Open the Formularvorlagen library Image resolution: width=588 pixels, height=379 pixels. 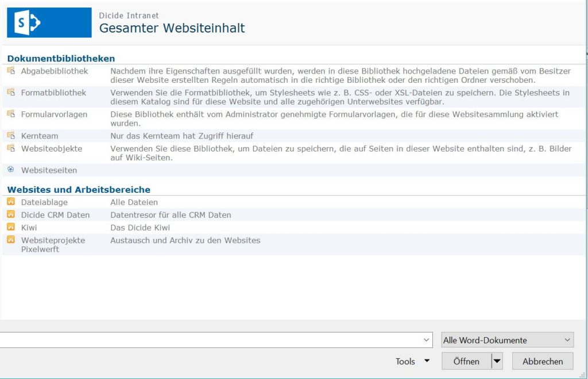click(x=54, y=114)
